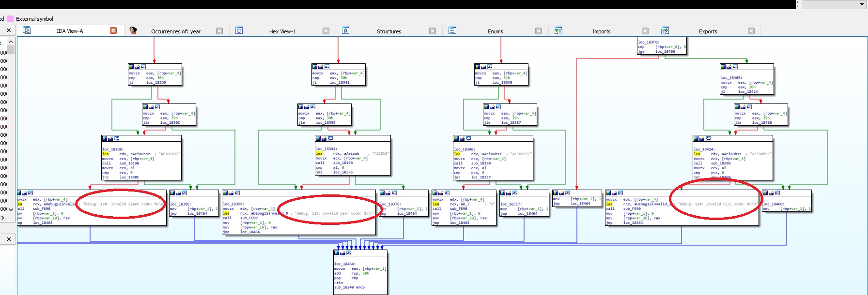This screenshot has width=868, height=295.
Task: Click the left panel vertical scrollbar thumb
Action: (11, 50)
